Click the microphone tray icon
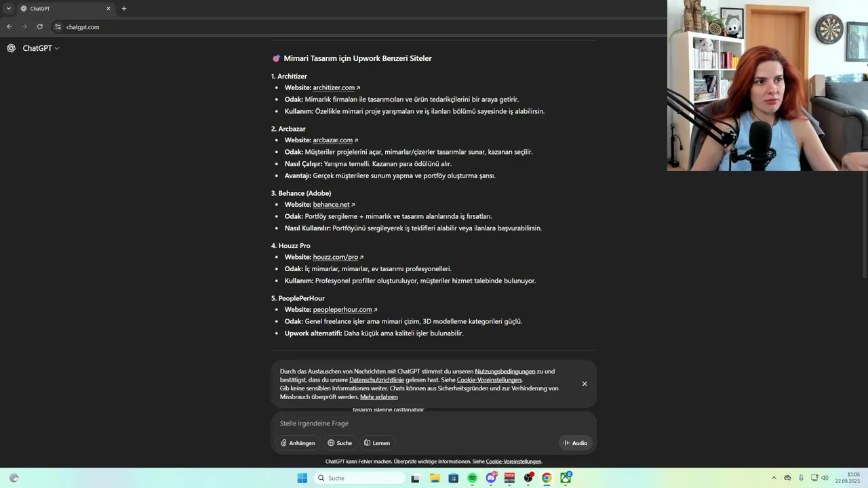868x488 pixels. (x=801, y=478)
